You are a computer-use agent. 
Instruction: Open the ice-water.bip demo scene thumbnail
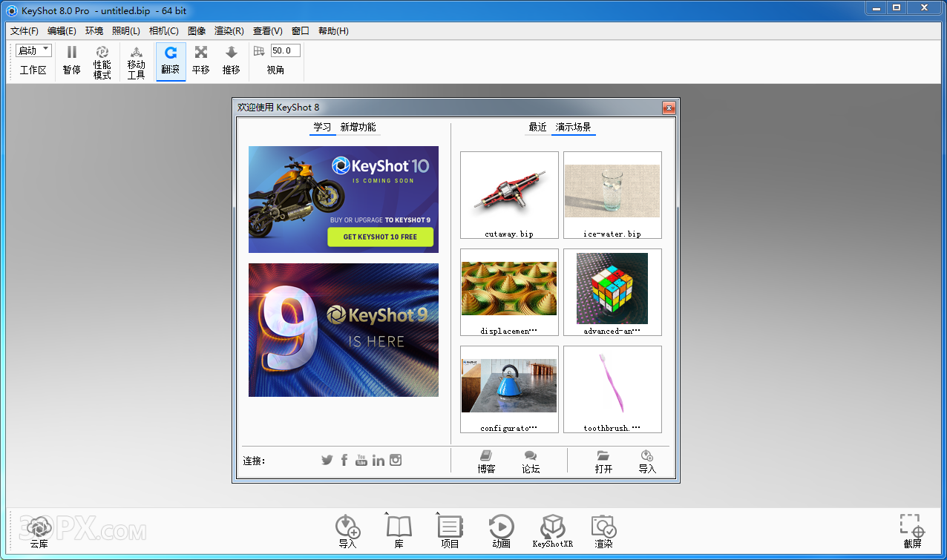612,191
